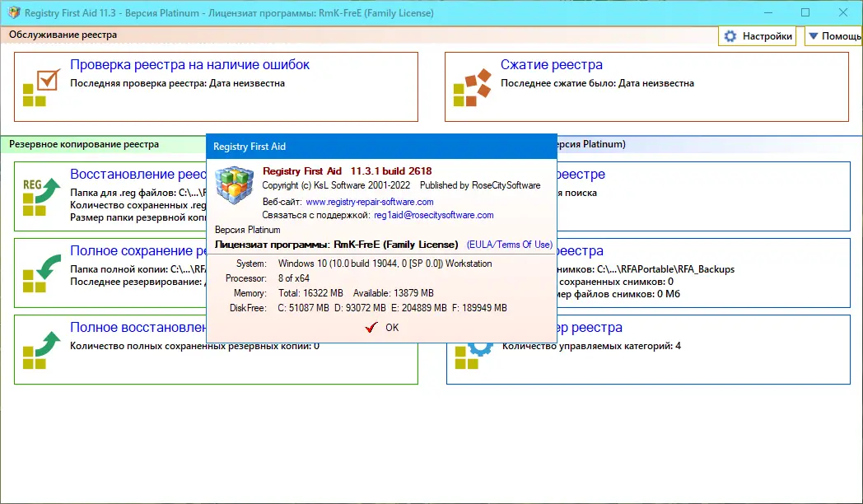
Task: Click reg1aid@rosecitysoftware.com support email
Action: [x=434, y=215]
